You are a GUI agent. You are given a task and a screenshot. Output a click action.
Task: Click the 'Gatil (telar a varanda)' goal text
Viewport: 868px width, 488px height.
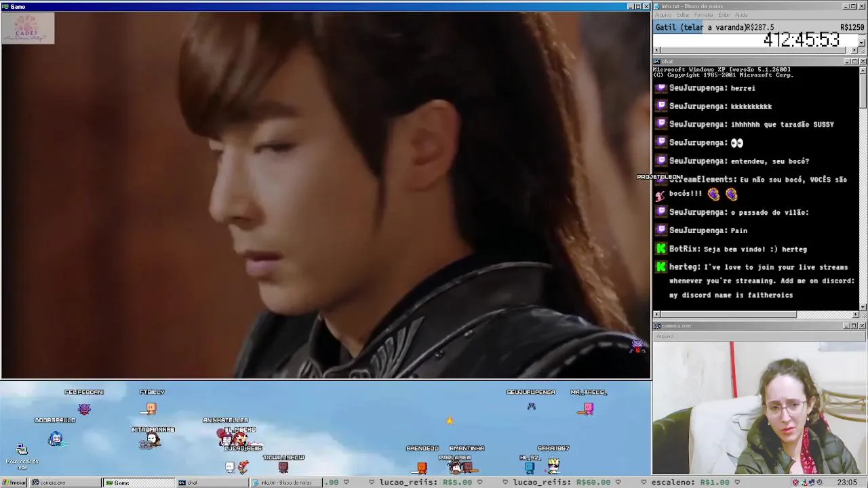[x=701, y=28]
